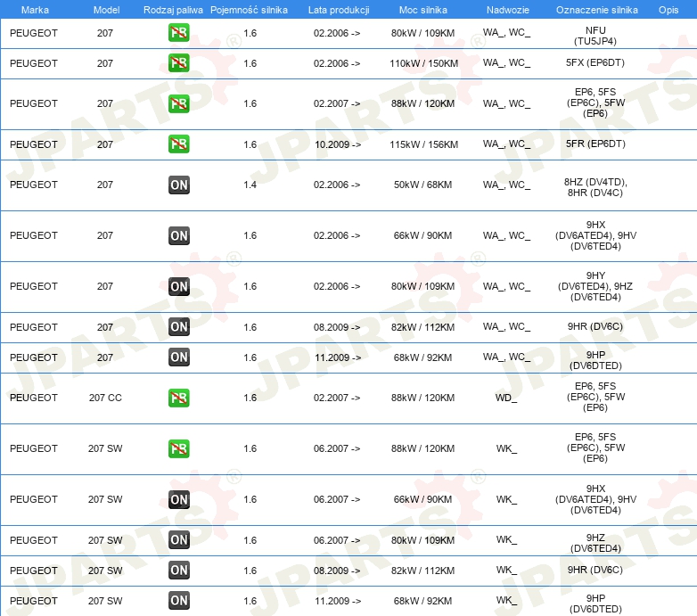Click the Moc silnika column header
Image resolution: width=697 pixels, height=616 pixels.
click(x=423, y=10)
